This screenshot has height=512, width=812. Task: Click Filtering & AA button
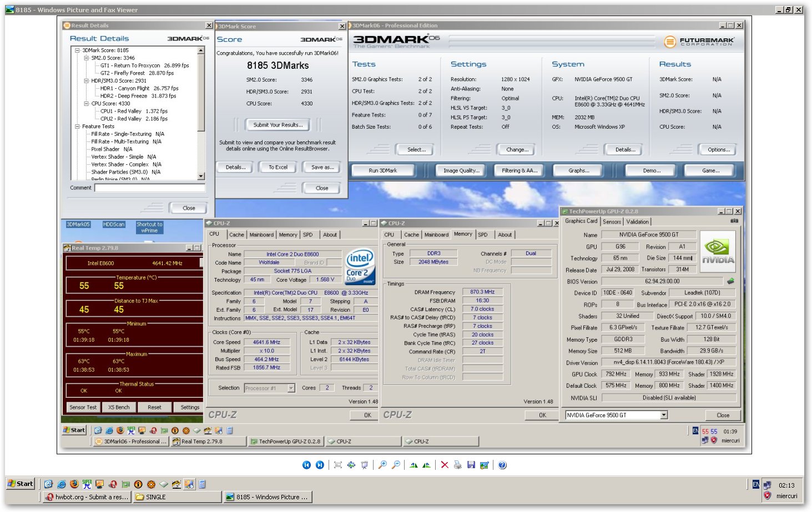coord(520,170)
